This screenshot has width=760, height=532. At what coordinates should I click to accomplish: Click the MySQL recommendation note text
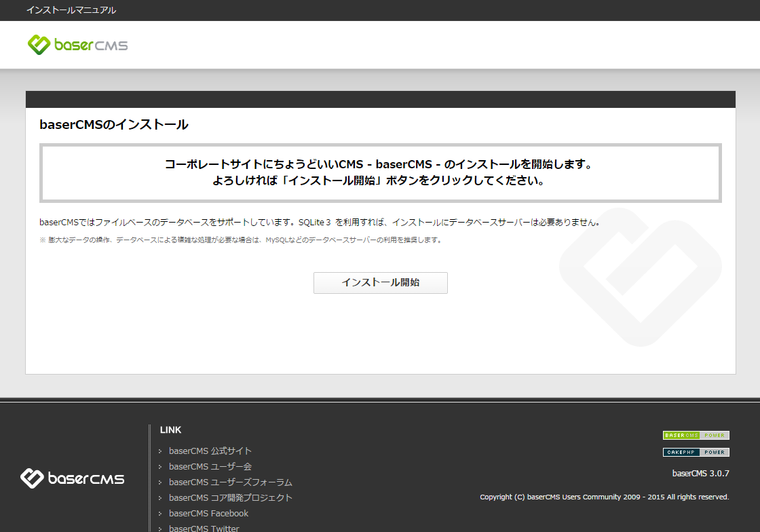[x=241, y=240]
